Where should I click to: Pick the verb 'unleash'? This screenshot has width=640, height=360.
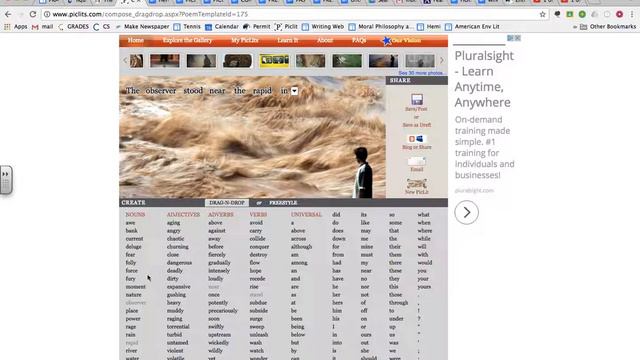click(259, 335)
